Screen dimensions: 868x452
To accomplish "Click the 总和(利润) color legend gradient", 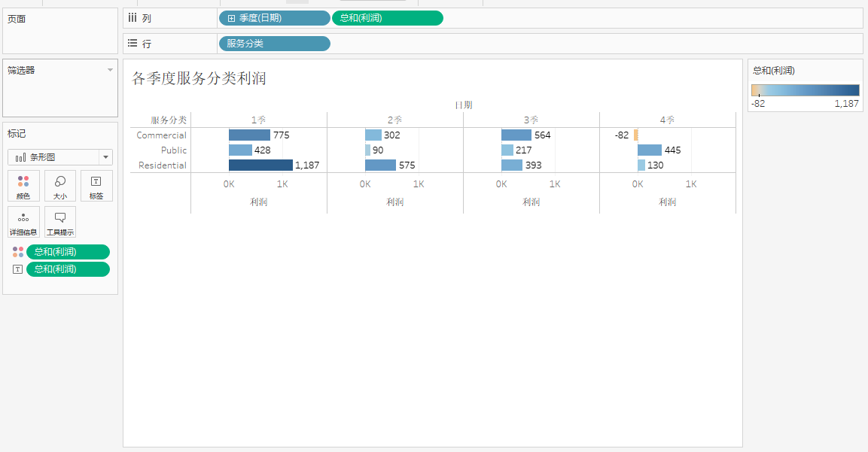I will [805, 90].
